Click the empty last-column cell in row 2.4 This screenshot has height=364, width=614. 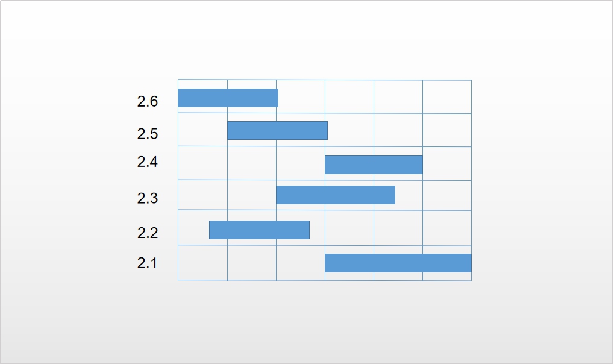(x=447, y=163)
